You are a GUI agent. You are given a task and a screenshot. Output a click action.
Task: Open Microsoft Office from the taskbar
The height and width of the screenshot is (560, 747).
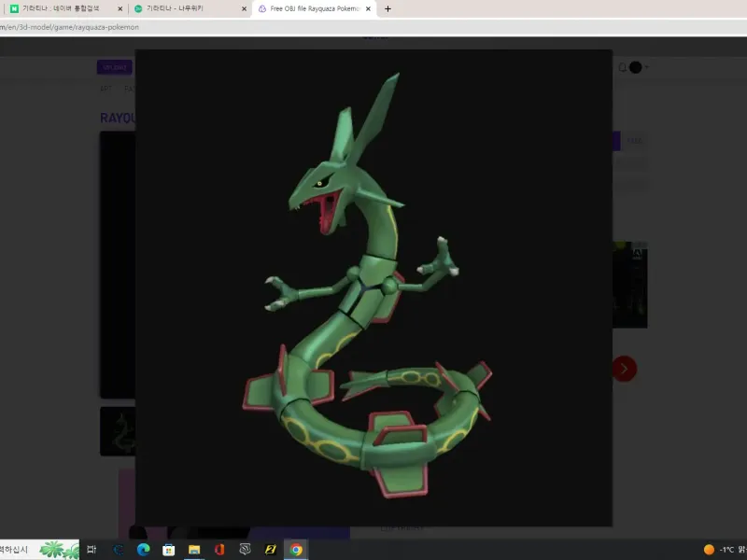219,550
